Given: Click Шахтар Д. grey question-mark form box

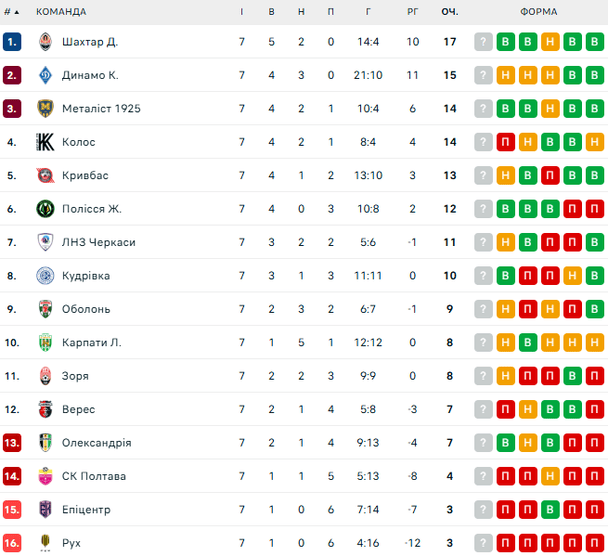Looking at the screenshot, I should click(x=484, y=42).
